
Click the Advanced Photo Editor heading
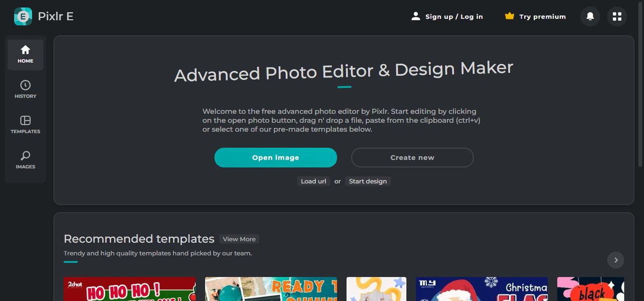tap(344, 71)
